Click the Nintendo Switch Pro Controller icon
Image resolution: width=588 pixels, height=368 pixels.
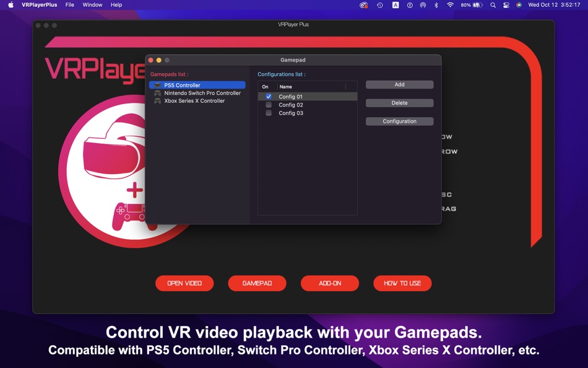pos(157,92)
